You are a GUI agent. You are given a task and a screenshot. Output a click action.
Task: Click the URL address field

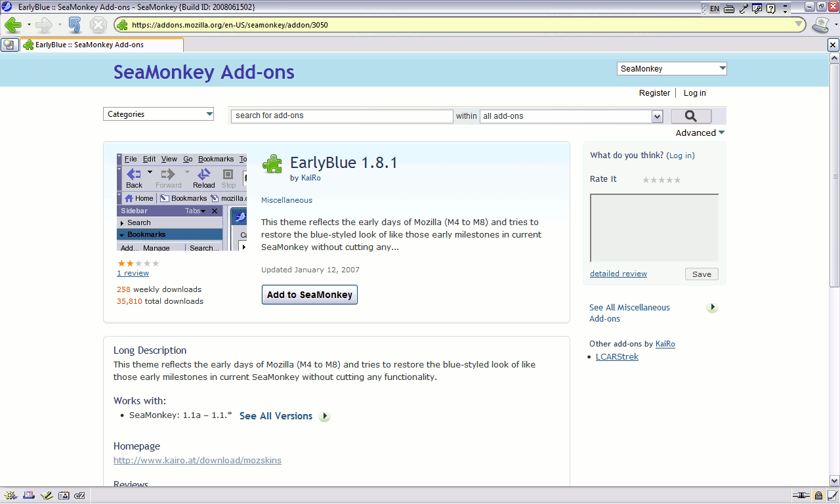pos(461,25)
